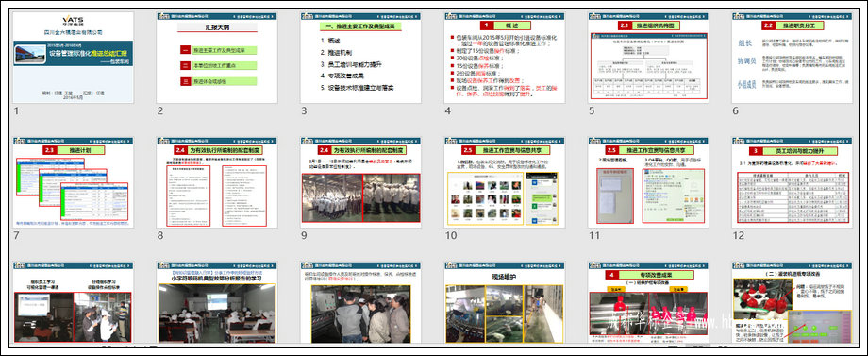
Task: Click the slide number label 6
Action: pyautogui.click(x=736, y=111)
